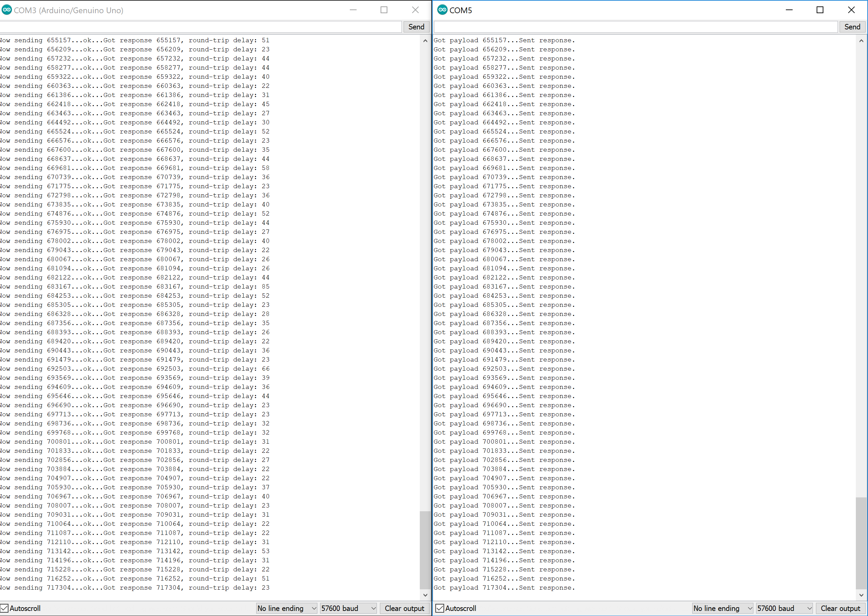Click the Arduino icon in COM3 title bar
The width and height of the screenshot is (868, 616).
coord(6,10)
